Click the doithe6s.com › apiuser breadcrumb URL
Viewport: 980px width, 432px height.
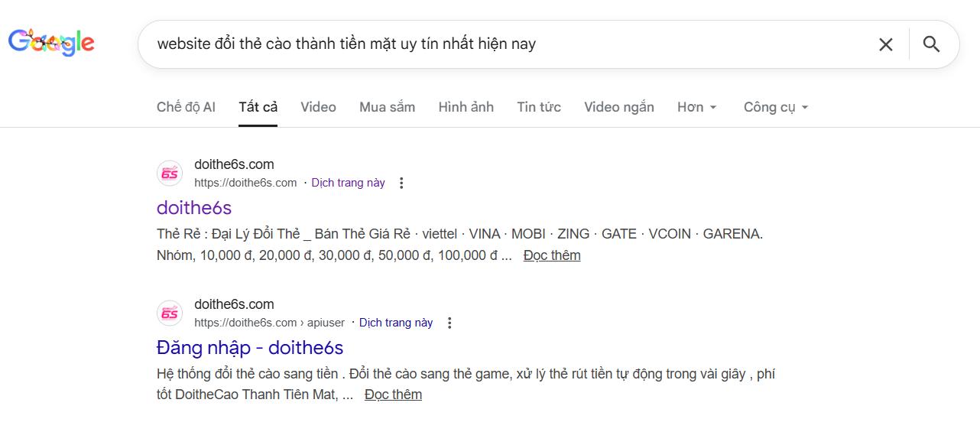(269, 323)
